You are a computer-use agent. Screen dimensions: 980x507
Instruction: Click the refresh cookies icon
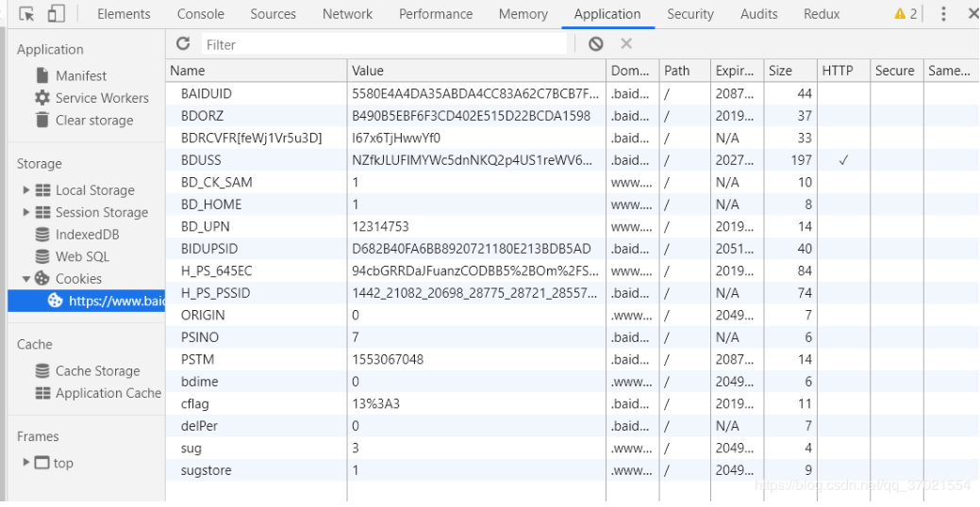click(182, 43)
